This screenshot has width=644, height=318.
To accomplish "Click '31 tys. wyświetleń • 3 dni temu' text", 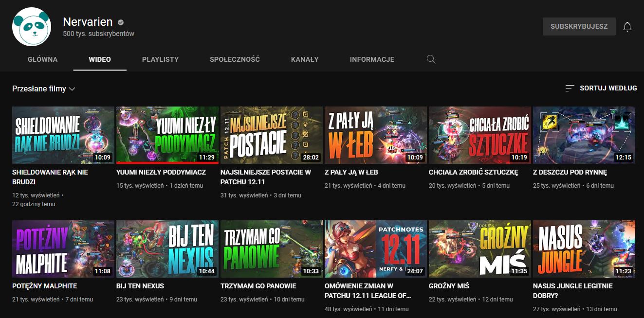I will coord(261,195).
